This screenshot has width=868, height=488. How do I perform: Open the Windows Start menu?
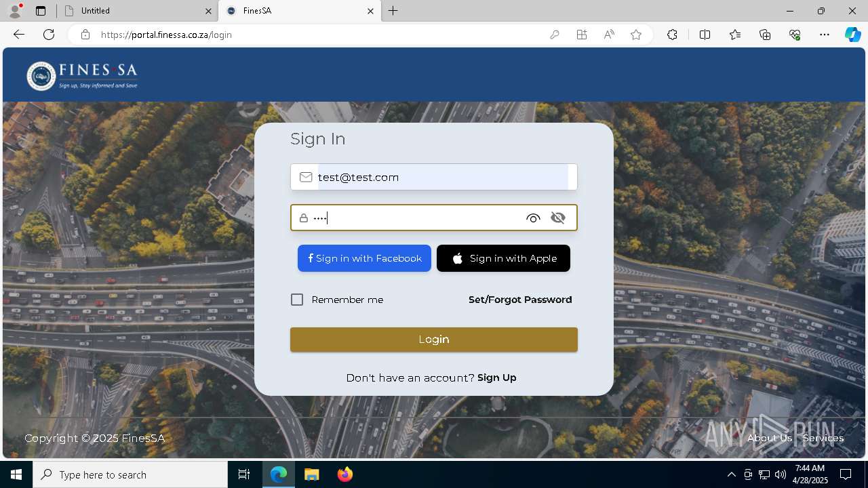point(16,474)
